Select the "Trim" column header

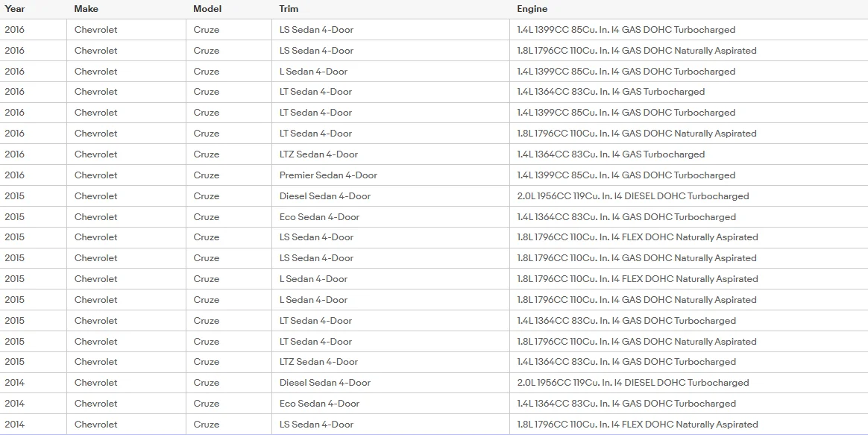[289, 9]
